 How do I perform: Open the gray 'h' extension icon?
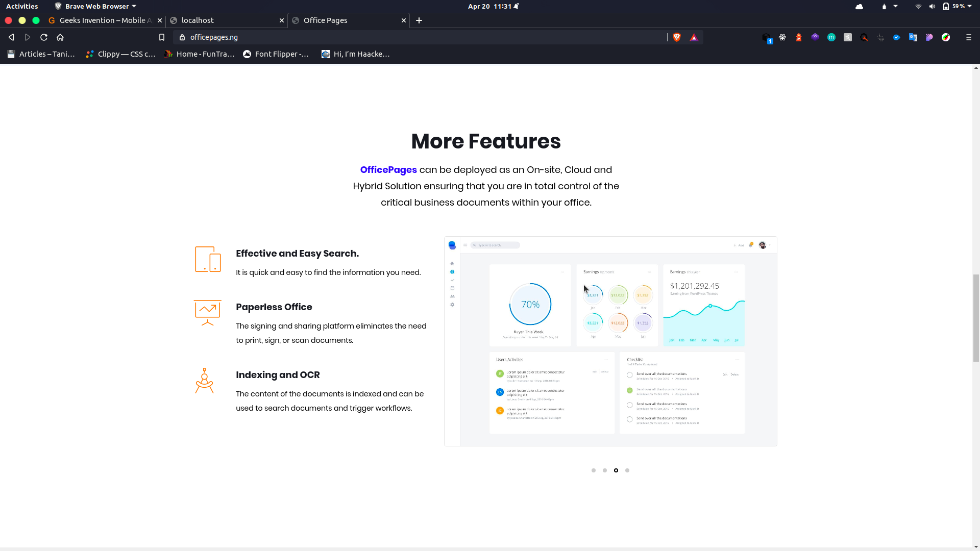pyautogui.click(x=848, y=37)
